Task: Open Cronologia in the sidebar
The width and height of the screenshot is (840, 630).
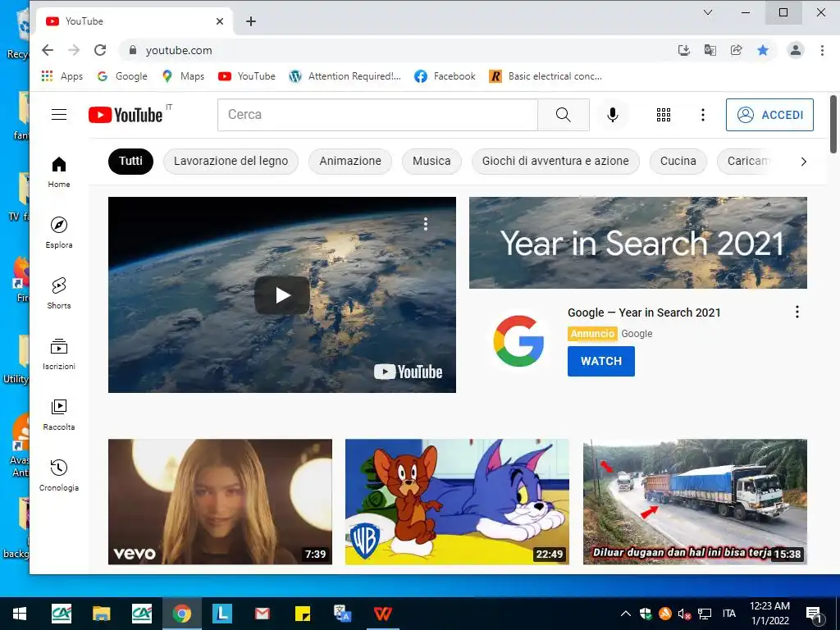Action: 59,475
